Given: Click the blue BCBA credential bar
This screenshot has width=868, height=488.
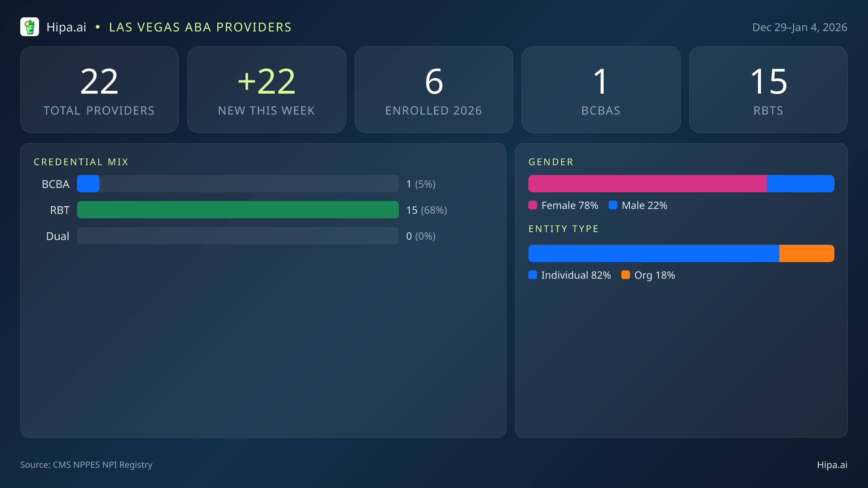Looking at the screenshot, I should [88, 184].
